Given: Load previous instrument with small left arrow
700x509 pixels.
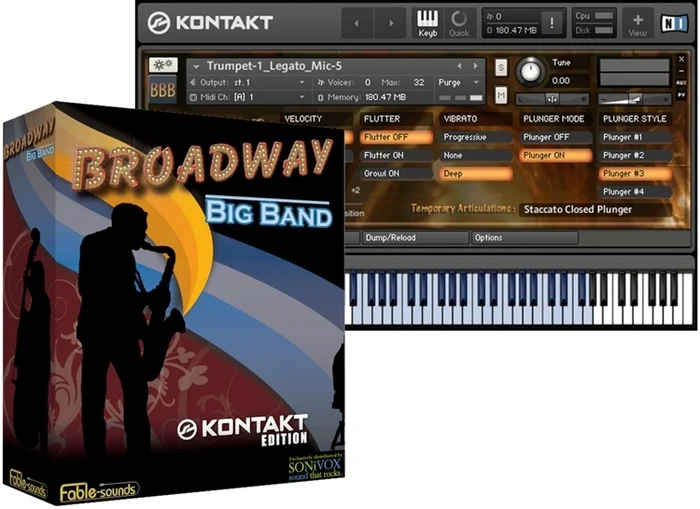Looking at the screenshot, I should click(459, 66).
